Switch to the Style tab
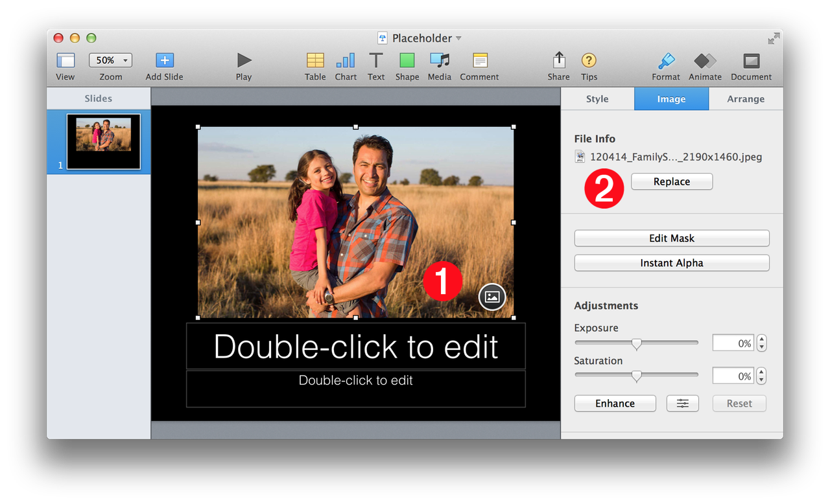Viewport: 830px width, 504px height. click(x=597, y=99)
